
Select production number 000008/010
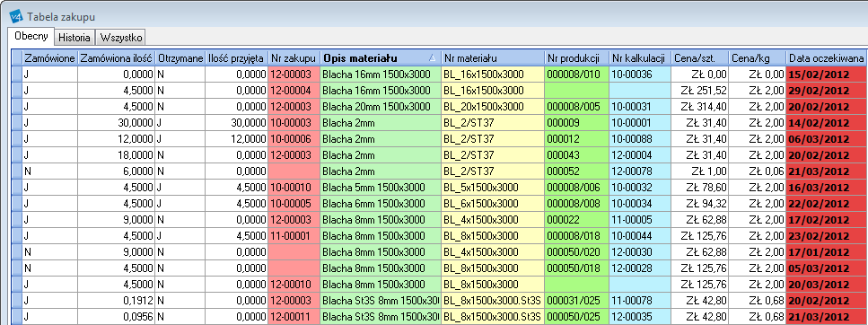click(577, 75)
